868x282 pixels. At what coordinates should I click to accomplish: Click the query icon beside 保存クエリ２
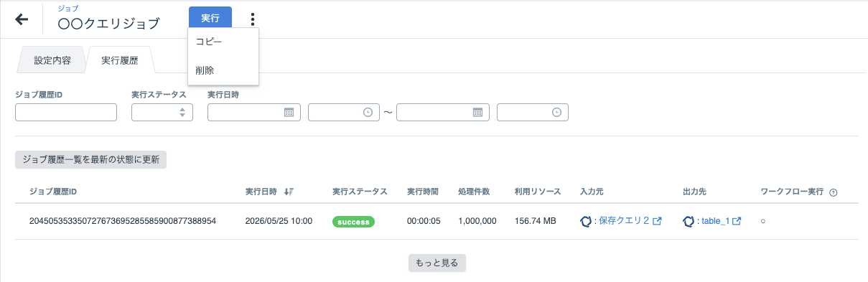(585, 222)
